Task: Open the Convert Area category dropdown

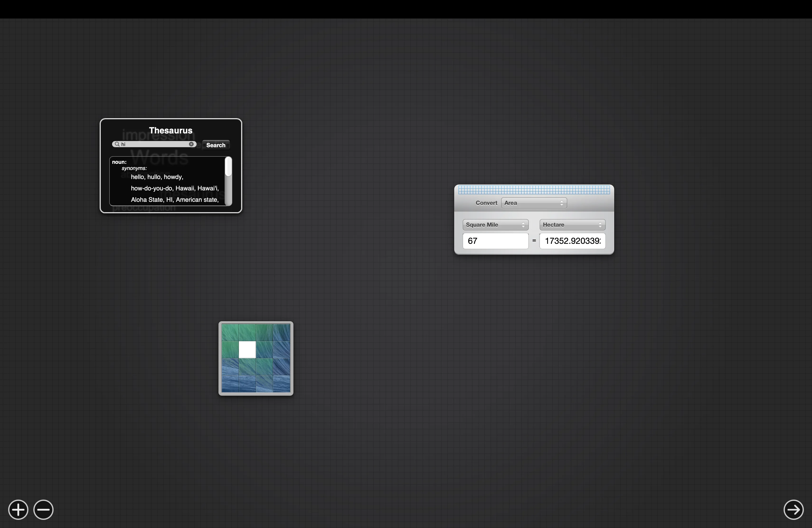Action: click(x=534, y=203)
